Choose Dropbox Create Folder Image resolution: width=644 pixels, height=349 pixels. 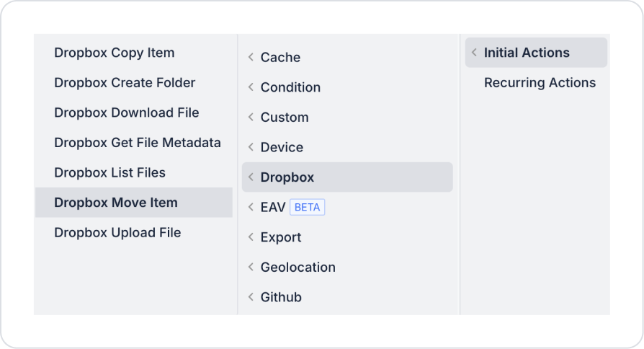[x=134, y=83]
